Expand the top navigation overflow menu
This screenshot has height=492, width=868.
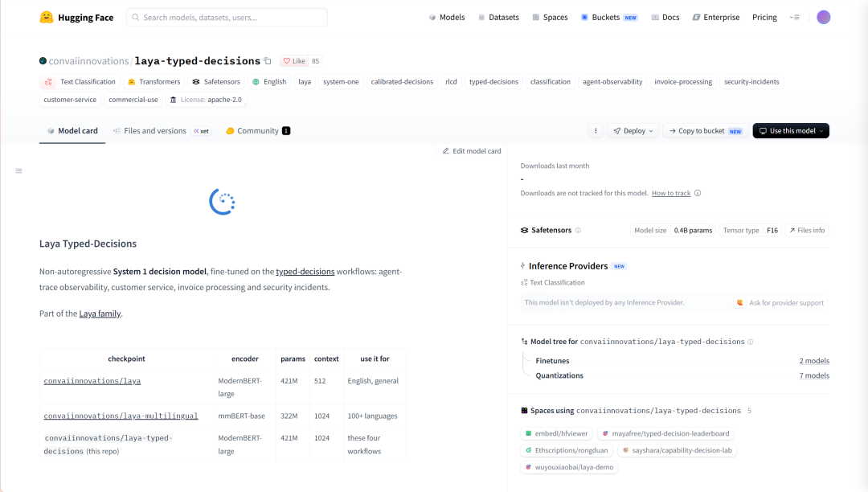[x=794, y=17]
